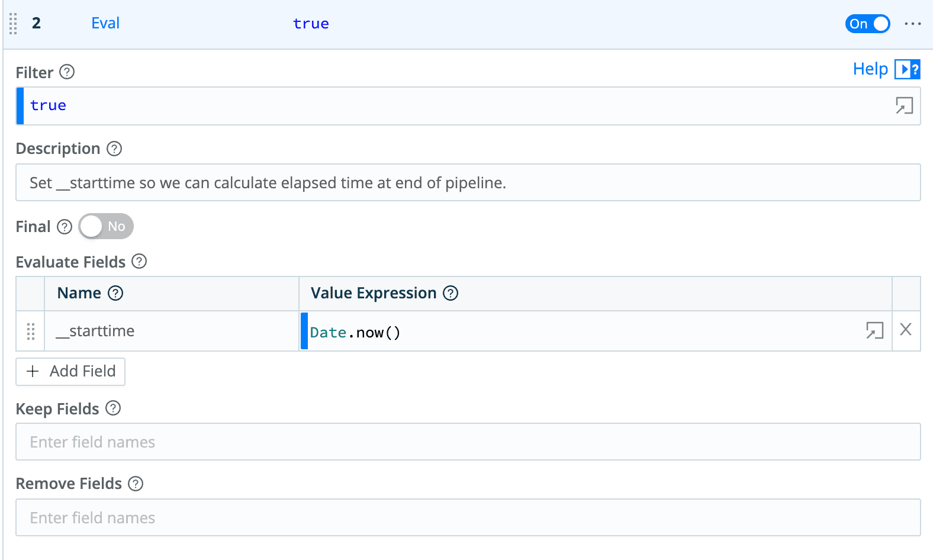Click the Keep Fields input box

(x=468, y=442)
